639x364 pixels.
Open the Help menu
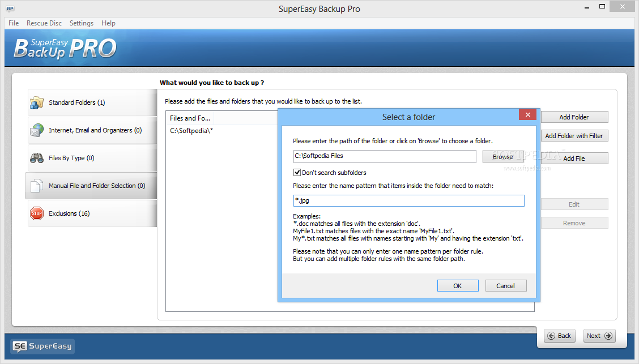point(108,23)
